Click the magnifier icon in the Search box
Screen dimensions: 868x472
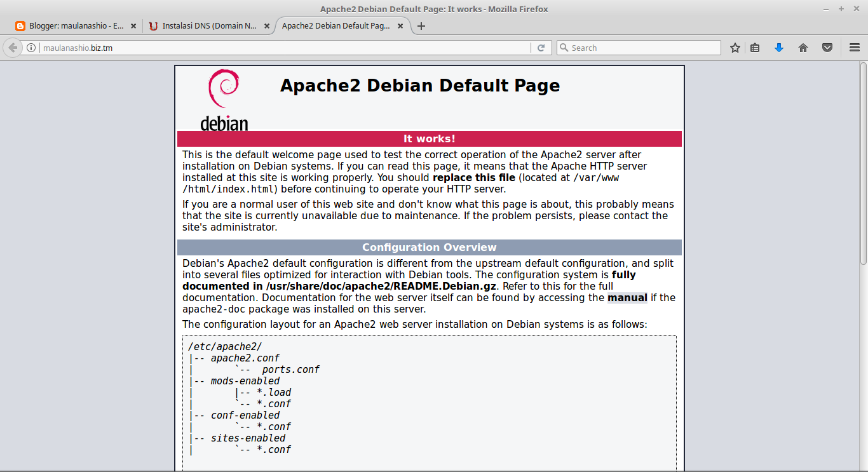[563, 48]
